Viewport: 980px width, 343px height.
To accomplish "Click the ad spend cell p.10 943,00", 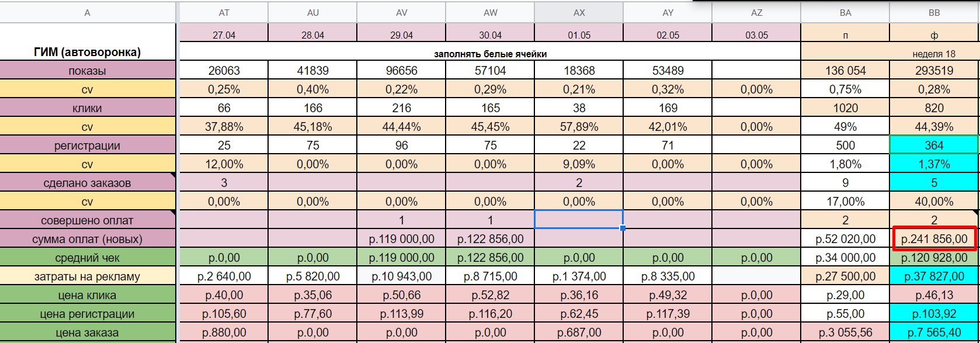I will pos(401,276).
